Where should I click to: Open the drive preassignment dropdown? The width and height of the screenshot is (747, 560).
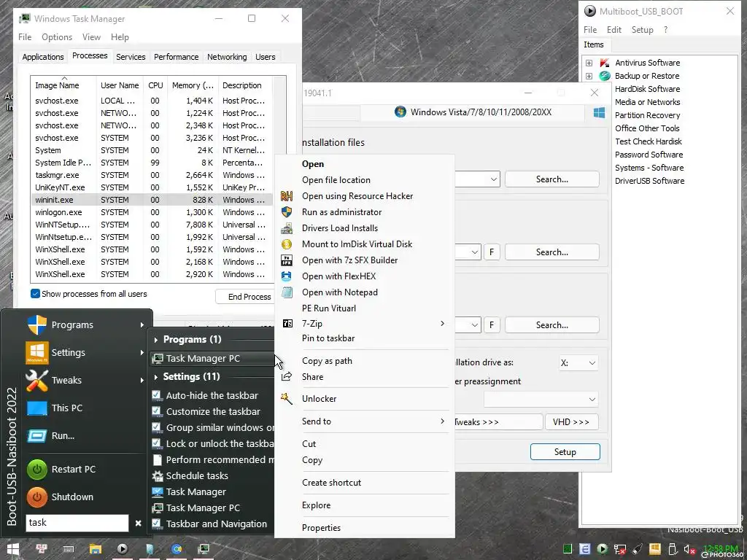(x=541, y=399)
